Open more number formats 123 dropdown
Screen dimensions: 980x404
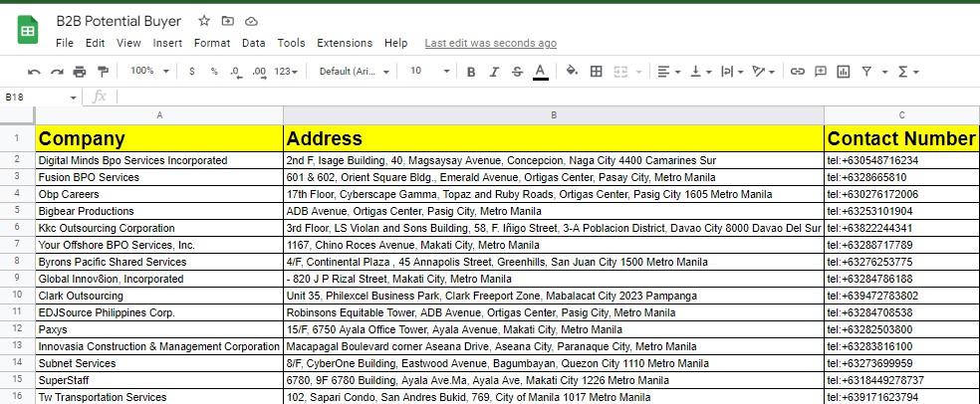click(x=286, y=72)
